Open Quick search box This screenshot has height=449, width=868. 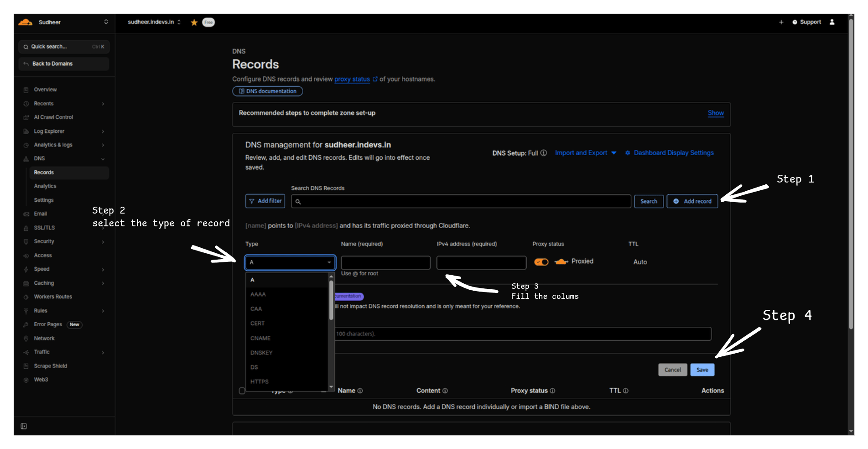pyautogui.click(x=64, y=47)
